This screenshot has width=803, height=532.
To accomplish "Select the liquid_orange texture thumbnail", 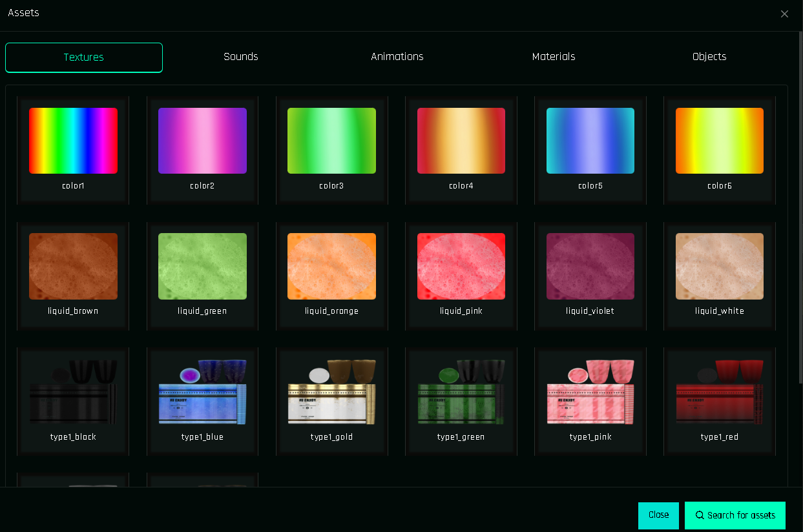I will tap(331, 266).
